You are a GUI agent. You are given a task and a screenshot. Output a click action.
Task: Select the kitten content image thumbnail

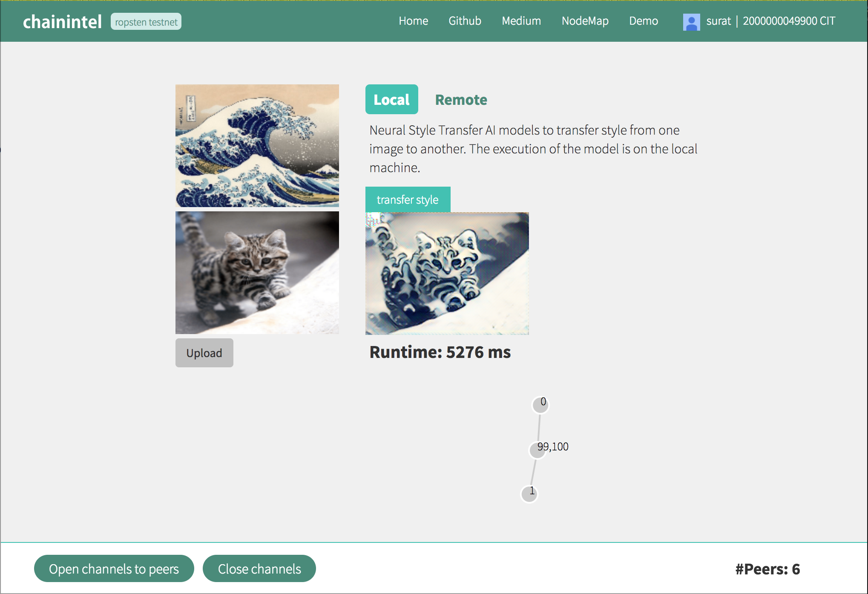tap(257, 272)
